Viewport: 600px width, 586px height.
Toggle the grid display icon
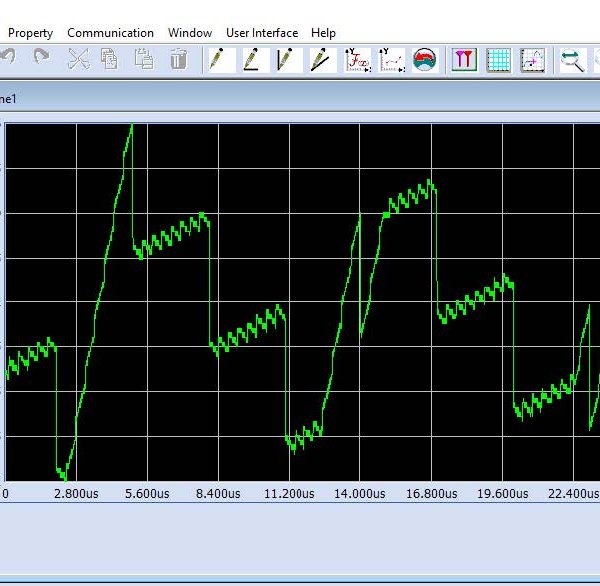[498, 60]
